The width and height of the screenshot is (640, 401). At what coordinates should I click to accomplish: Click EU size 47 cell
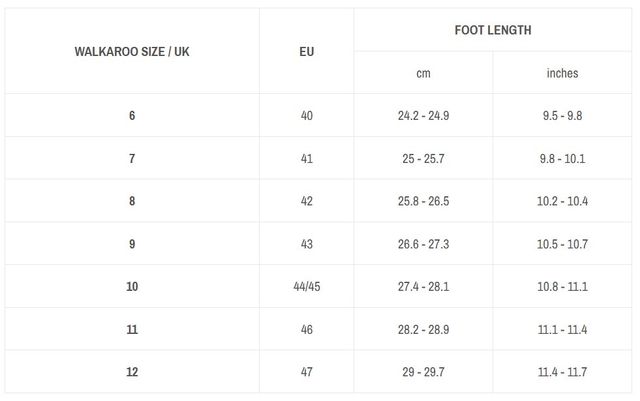tap(306, 372)
